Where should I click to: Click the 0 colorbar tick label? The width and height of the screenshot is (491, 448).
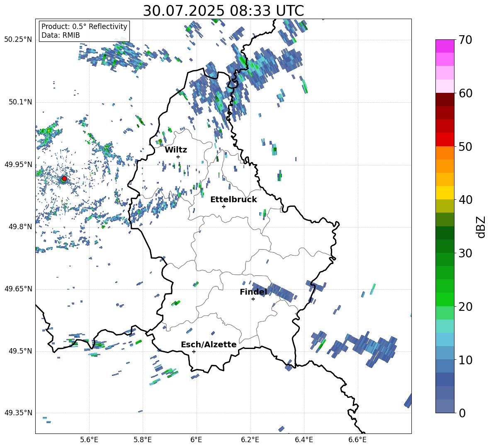(x=462, y=413)
